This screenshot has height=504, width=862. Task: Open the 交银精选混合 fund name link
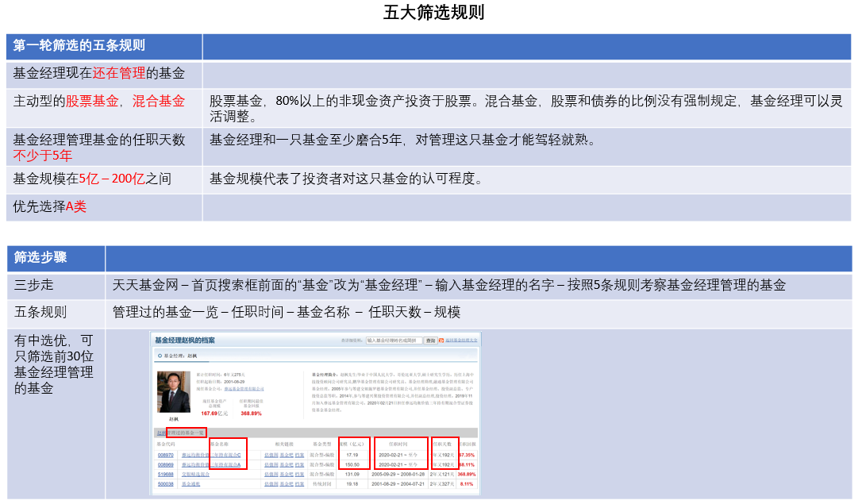click(x=196, y=474)
